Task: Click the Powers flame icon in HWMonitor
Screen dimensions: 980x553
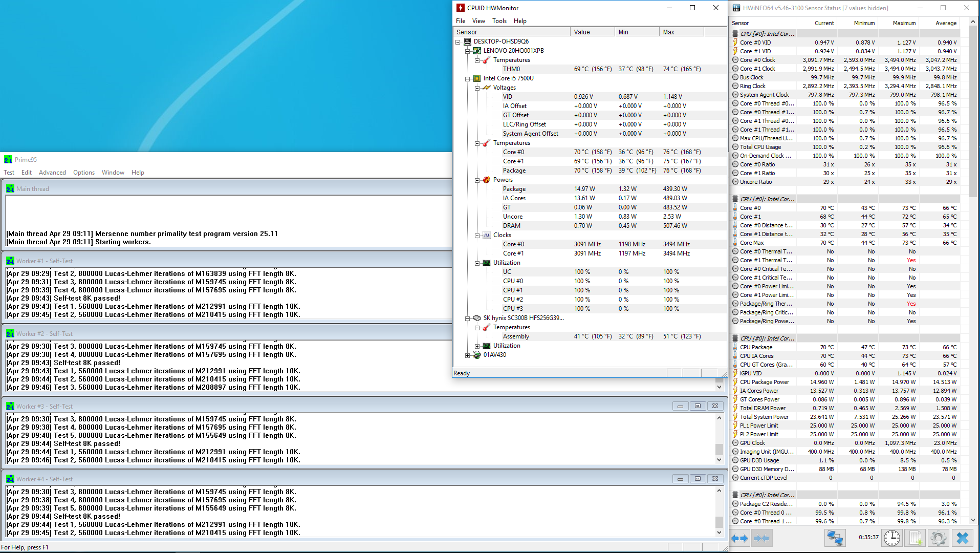Action: (487, 180)
